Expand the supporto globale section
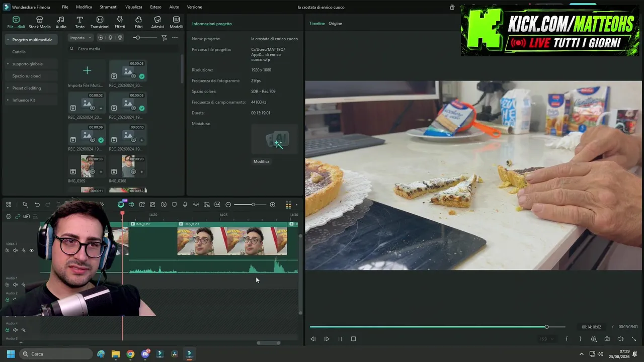The width and height of the screenshot is (644, 362). tap(8, 64)
